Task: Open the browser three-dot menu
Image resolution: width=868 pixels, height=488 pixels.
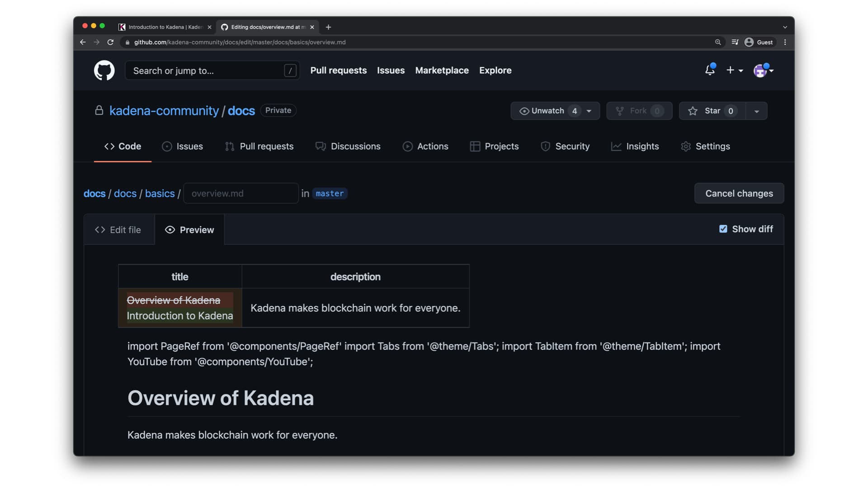Action: [785, 42]
